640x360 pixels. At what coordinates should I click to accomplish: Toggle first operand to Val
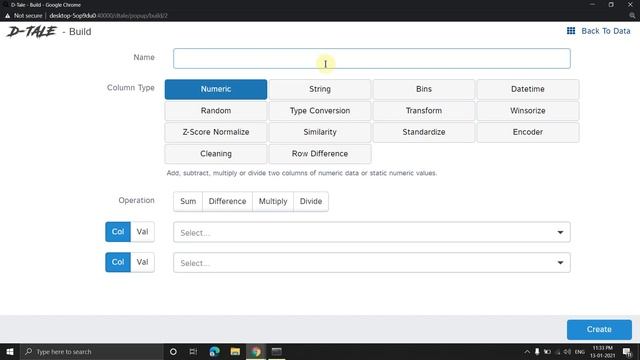pos(142,232)
